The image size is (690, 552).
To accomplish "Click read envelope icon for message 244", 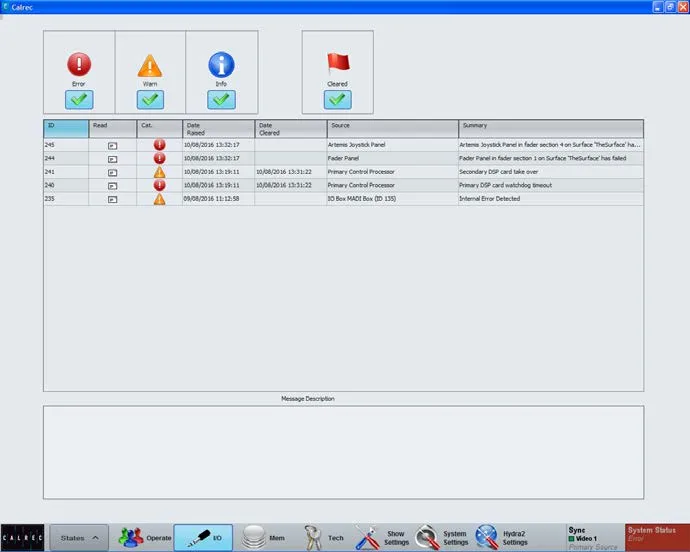I will pos(113,159).
